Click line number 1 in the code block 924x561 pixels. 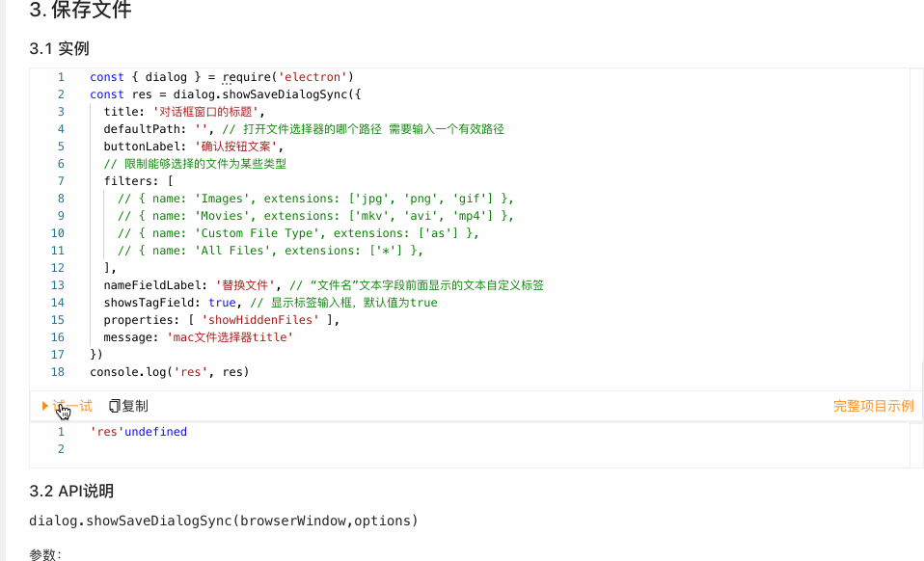pos(61,76)
